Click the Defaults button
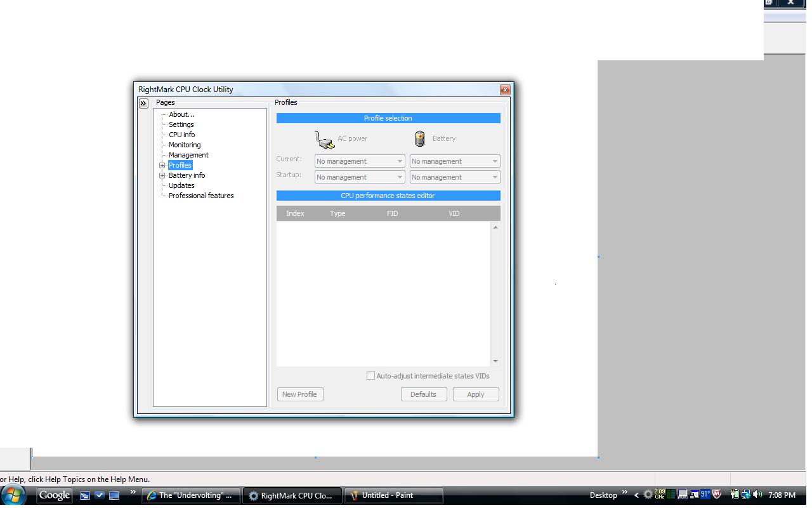Screen dimensions: 812x508 pos(423,394)
